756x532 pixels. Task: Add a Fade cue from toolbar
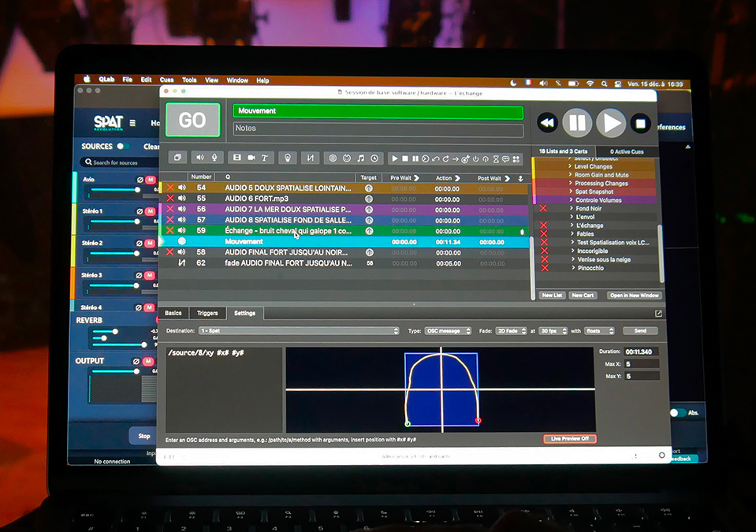(310, 158)
